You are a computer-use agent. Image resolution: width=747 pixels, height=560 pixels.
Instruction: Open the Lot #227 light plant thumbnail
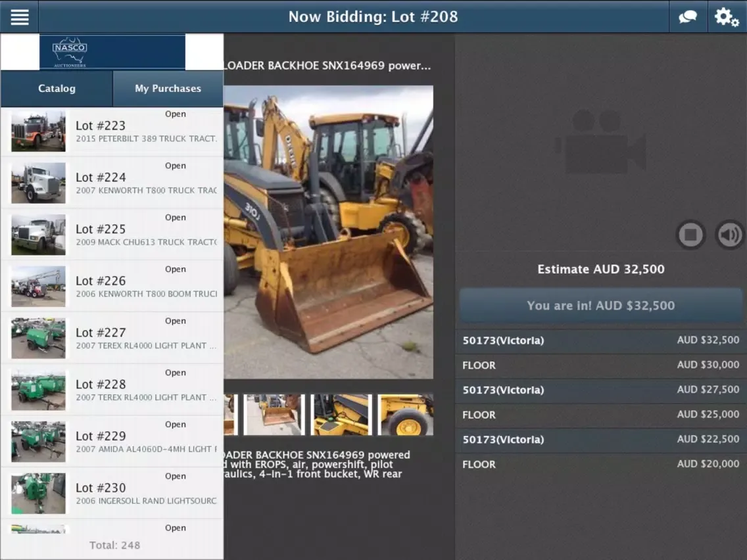point(39,338)
